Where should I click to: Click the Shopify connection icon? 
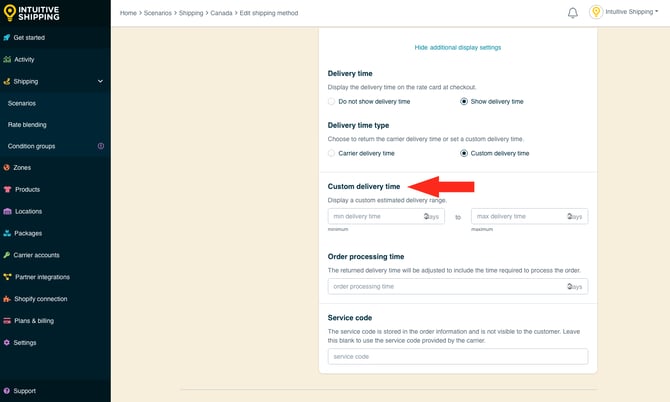[7, 299]
